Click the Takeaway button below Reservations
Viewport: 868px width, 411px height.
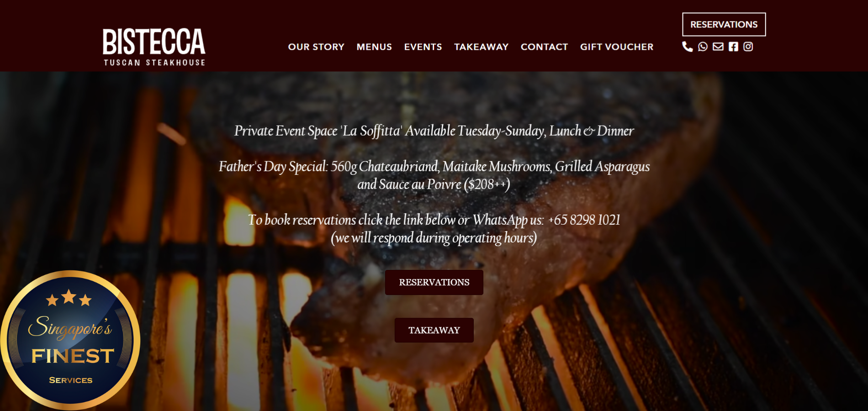click(434, 330)
